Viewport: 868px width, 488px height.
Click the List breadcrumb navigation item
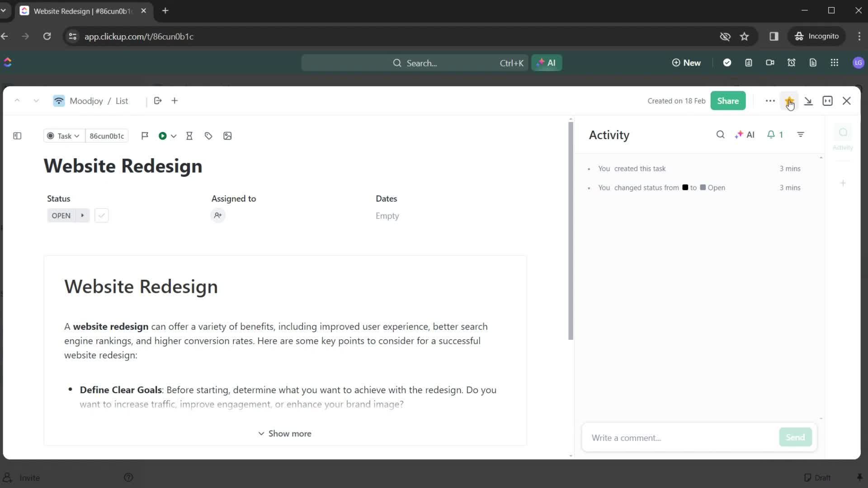coord(122,100)
